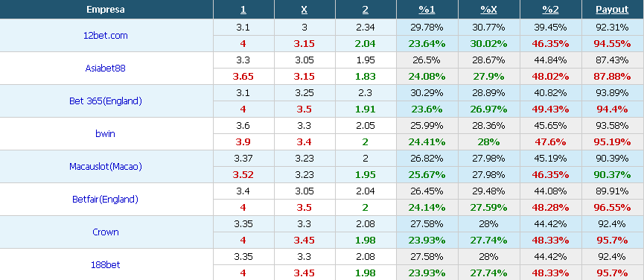Open the Asiabet88 company link
Screen dimensions: 644x280
point(106,69)
